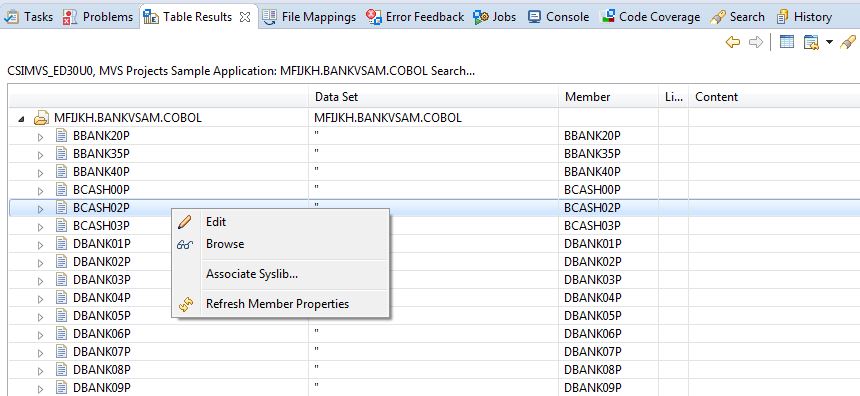Click the file icon of DBANK02P

click(x=62, y=262)
